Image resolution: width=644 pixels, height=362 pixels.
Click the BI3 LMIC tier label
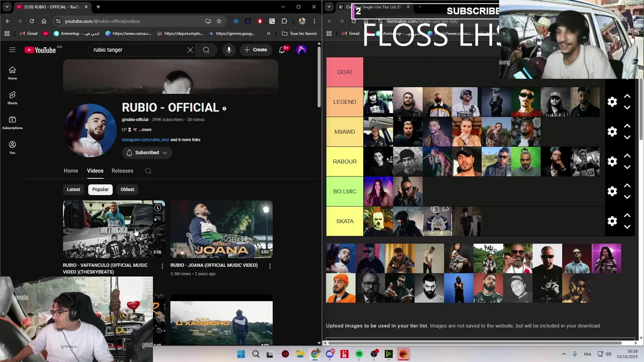click(x=345, y=192)
